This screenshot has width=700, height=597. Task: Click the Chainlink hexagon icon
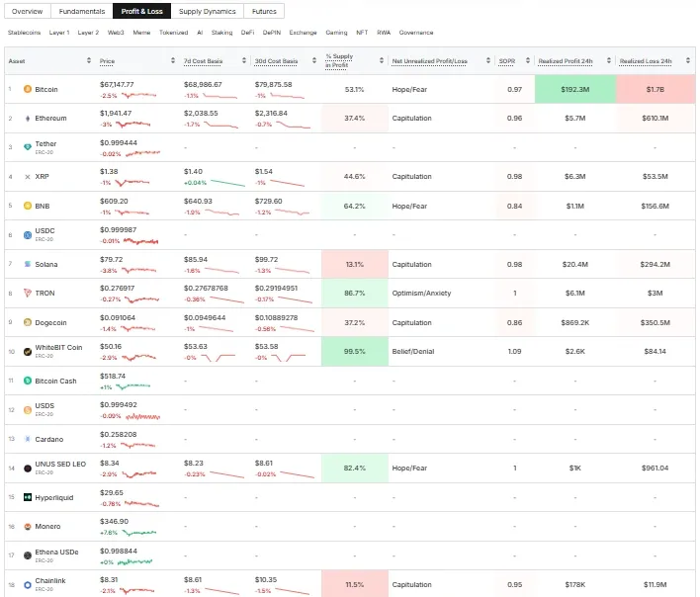[x=28, y=584]
